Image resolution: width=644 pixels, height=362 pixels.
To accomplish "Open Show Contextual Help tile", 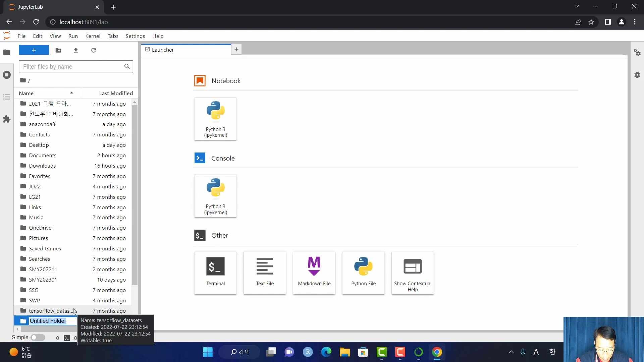I will (x=413, y=273).
